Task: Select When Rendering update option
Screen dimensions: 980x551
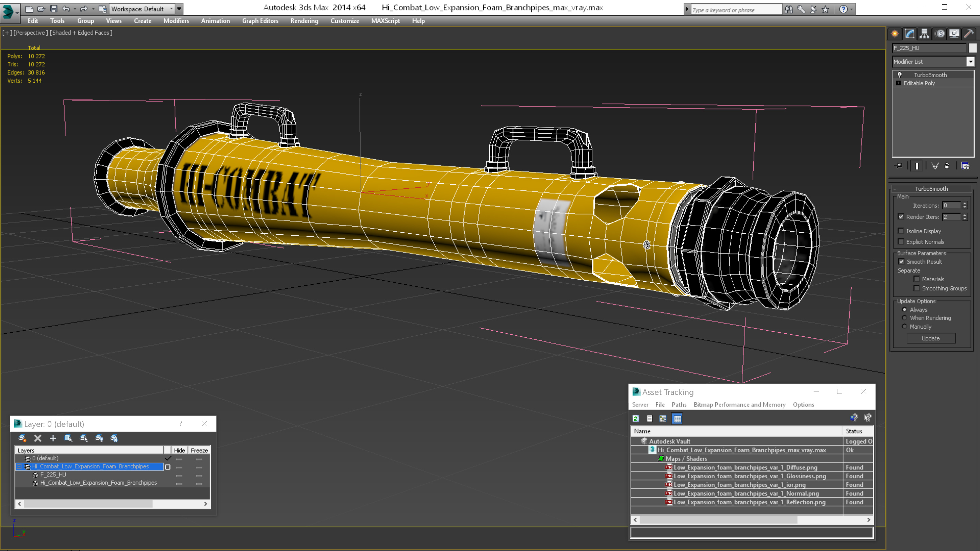Action: [905, 318]
